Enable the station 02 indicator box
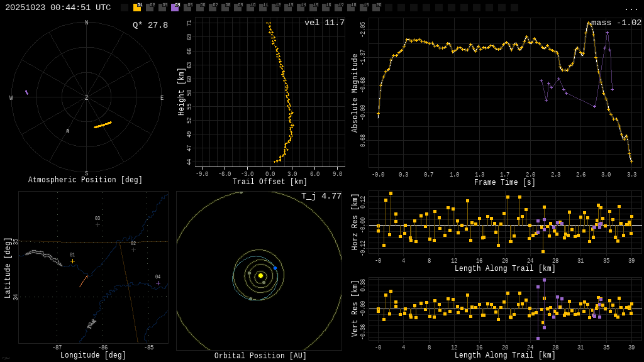 pyautogui.click(x=150, y=8)
